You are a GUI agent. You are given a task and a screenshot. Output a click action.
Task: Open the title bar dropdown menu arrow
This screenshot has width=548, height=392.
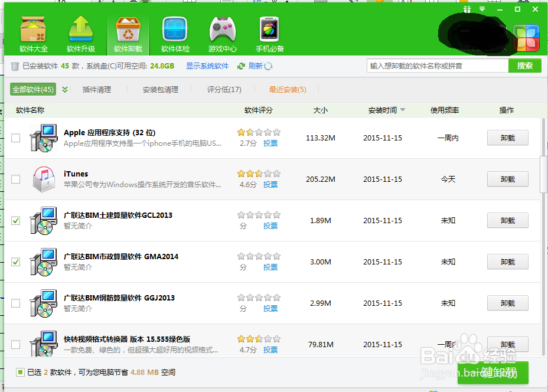482,9
